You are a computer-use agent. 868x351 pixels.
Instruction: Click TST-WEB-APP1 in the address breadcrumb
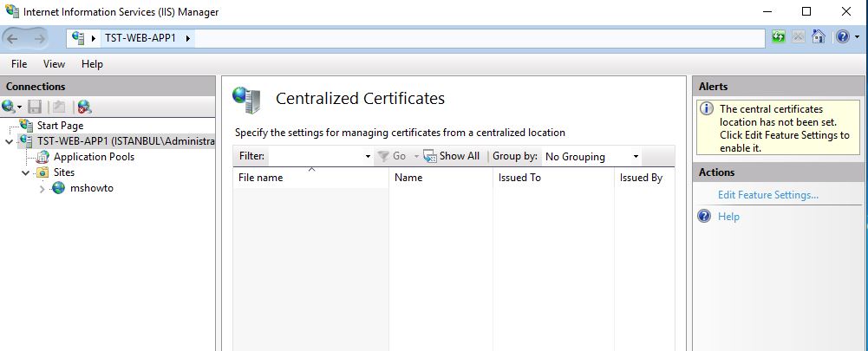140,38
